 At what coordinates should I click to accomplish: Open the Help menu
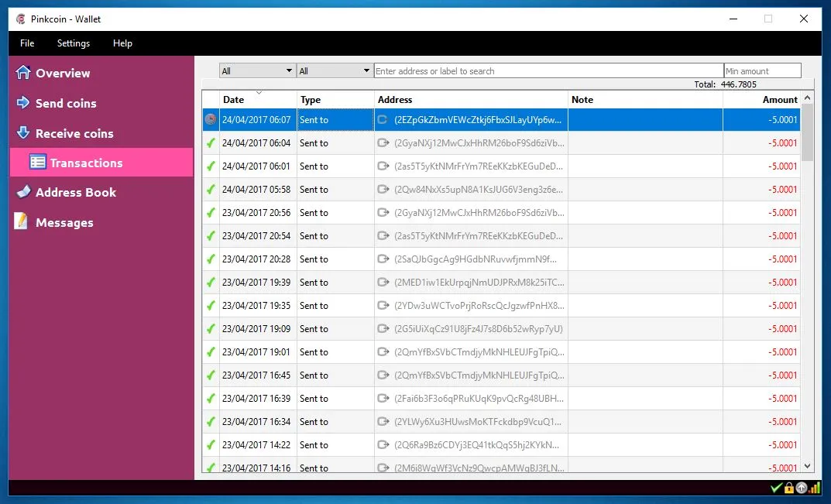tap(122, 43)
